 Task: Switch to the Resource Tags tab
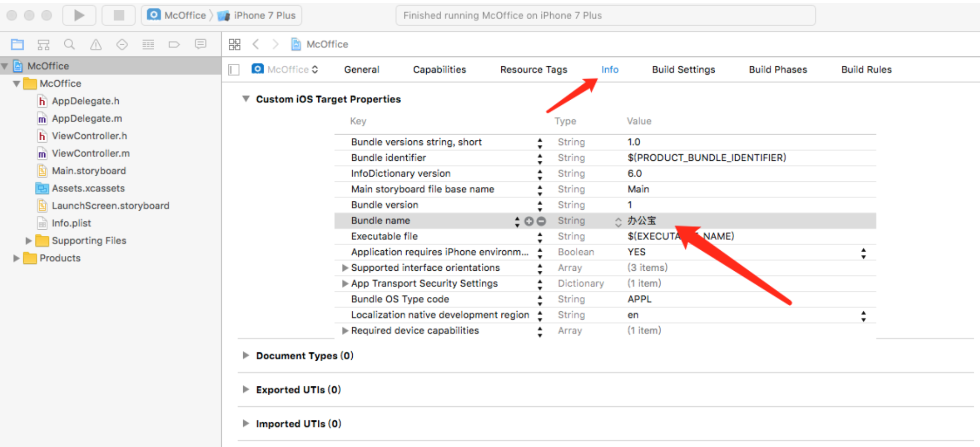[x=533, y=69]
